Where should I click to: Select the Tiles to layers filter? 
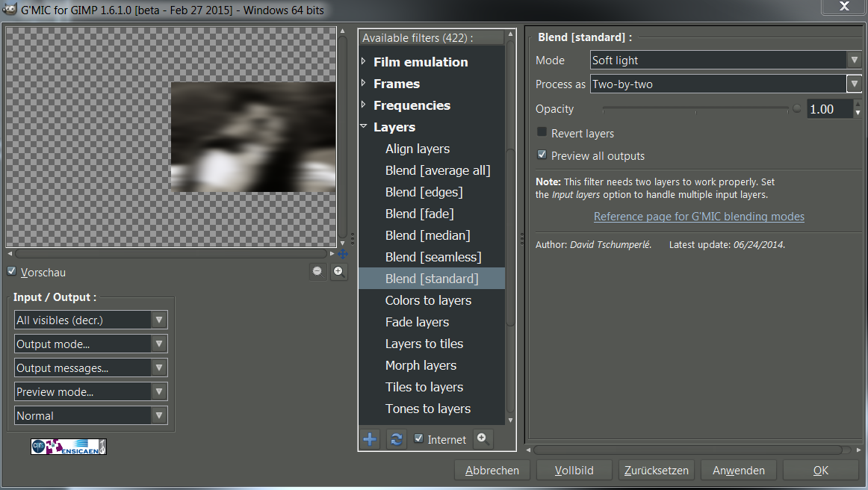(x=424, y=387)
